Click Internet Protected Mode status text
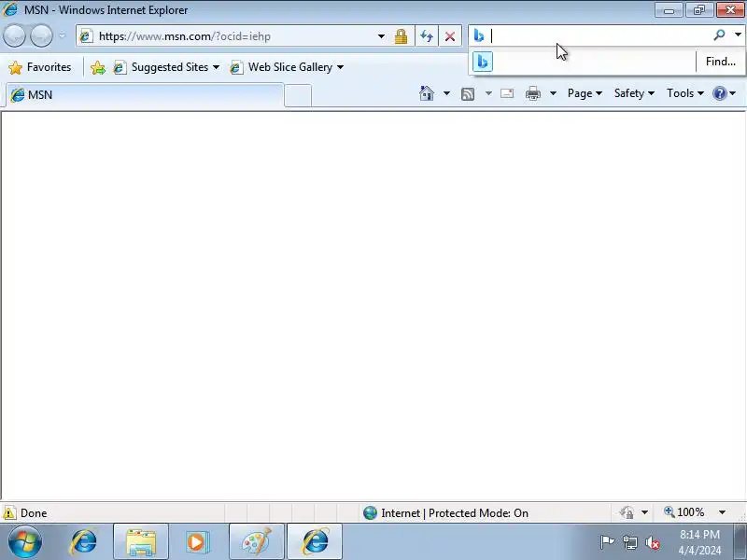 pyautogui.click(x=455, y=512)
